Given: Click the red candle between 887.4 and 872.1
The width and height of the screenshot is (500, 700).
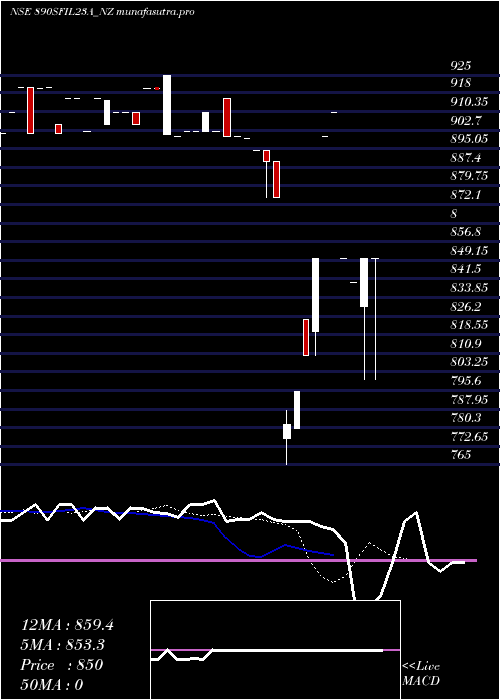Looking at the screenshot, I should pos(276,179).
